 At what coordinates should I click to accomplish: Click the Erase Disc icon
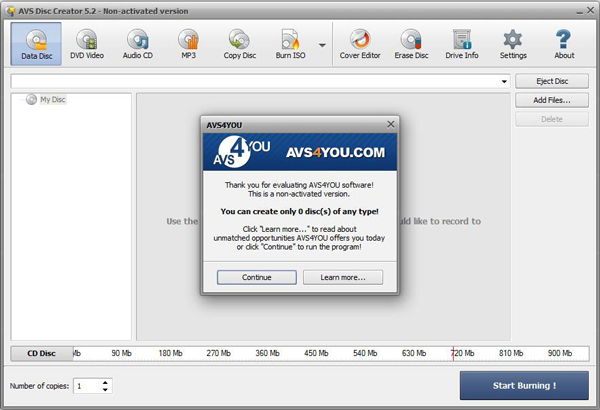(411, 44)
